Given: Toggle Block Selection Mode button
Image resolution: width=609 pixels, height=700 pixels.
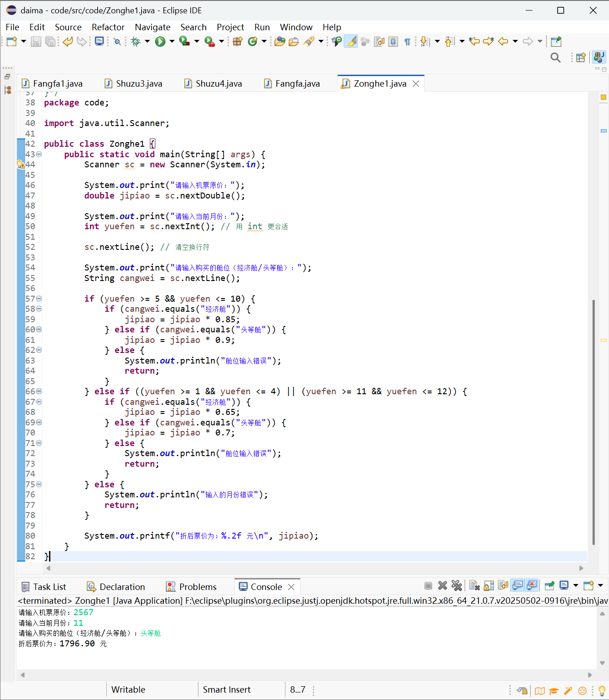Looking at the screenshot, I should 393,42.
